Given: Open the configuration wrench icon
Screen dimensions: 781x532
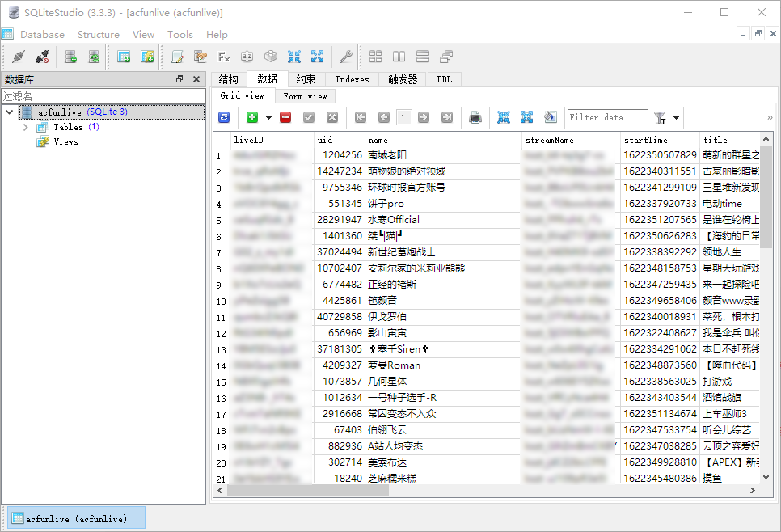Looking at the screenshot, I should coord(346,57).
